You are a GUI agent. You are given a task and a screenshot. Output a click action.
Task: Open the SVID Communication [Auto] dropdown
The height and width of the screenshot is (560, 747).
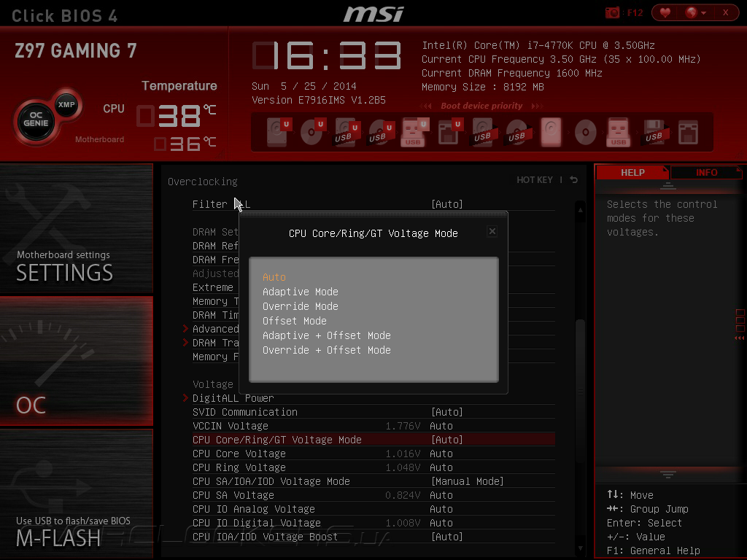(x=447, y=412)
